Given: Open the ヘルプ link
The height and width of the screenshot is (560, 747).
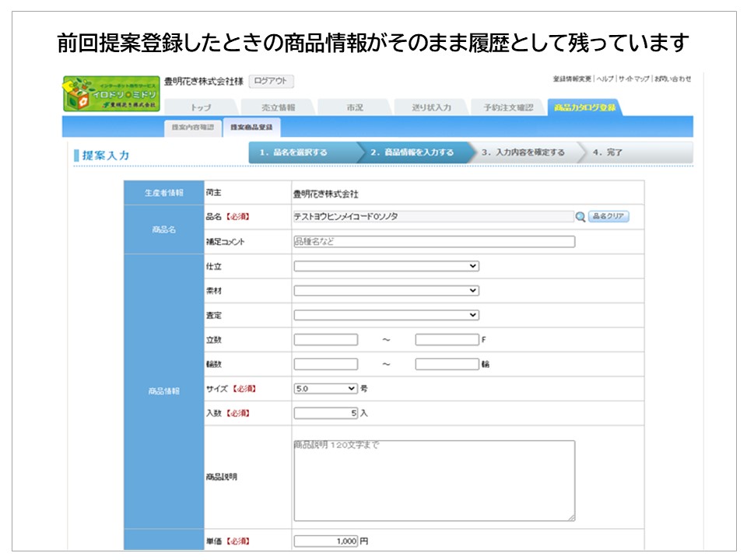Looking at the screenshot, I should 605,79.
